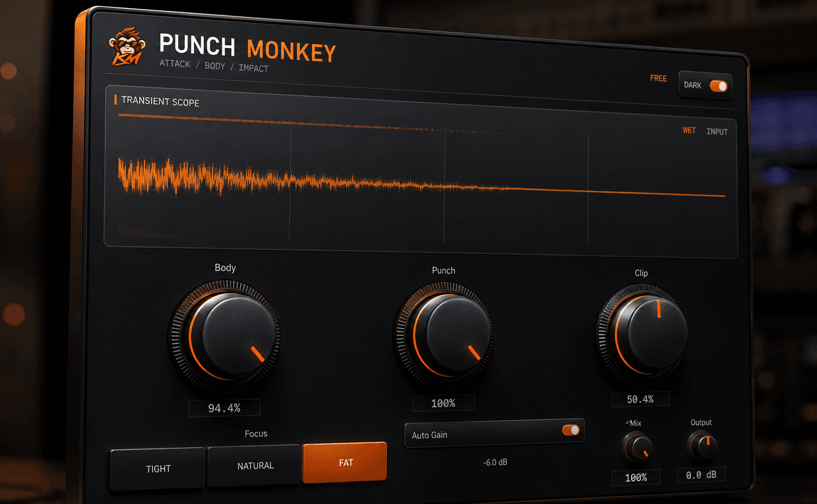Click the Mix knob
This screenshot has width=817, height=504.
tap(636, 447)
